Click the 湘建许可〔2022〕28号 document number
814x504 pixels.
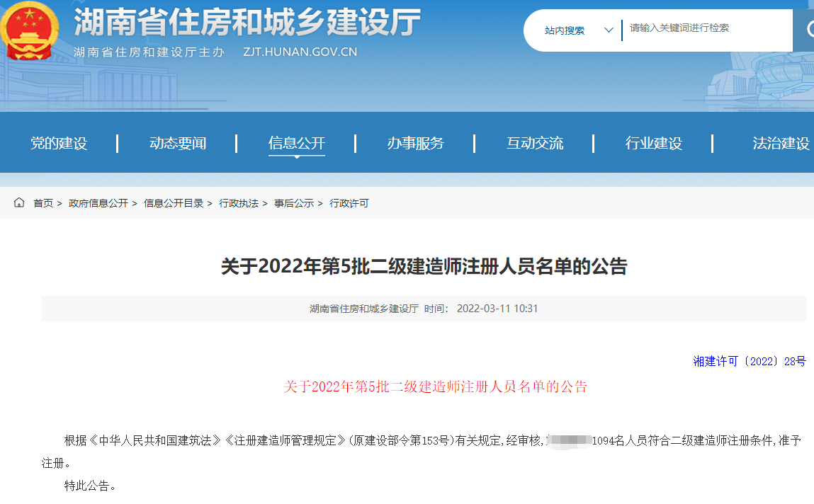click(x=747, y=361)
